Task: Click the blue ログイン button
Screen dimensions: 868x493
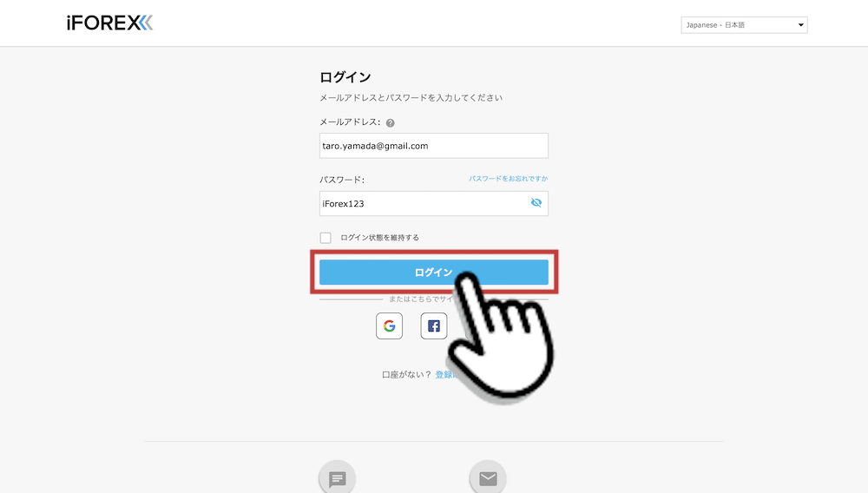Action: [x=433, y=273]
